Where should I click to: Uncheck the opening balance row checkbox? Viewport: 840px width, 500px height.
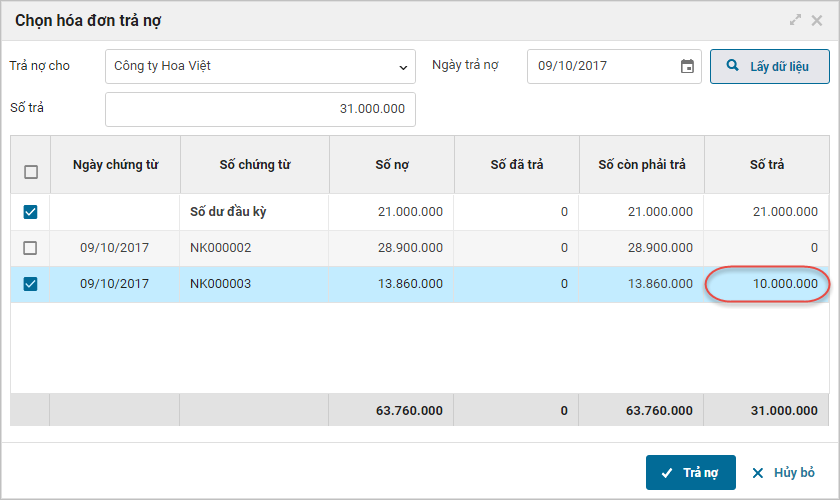click(x=31, y=212)
